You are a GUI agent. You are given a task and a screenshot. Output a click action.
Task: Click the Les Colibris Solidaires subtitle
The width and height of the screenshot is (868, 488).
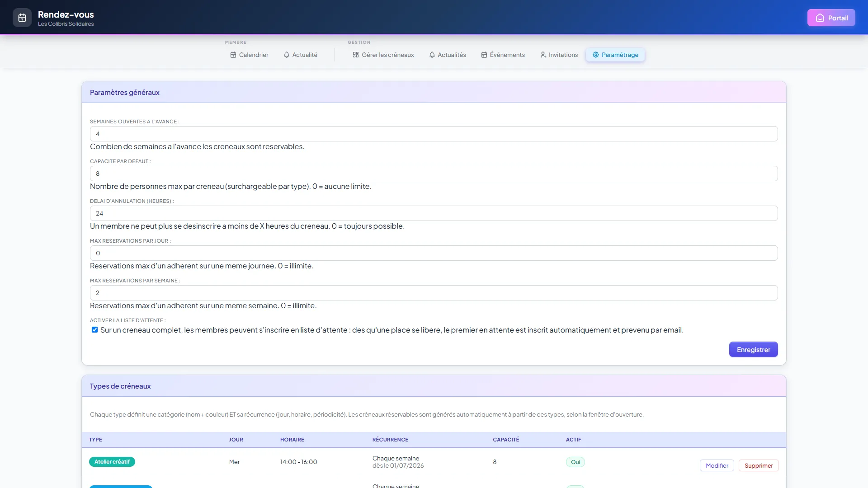[66, 24]
